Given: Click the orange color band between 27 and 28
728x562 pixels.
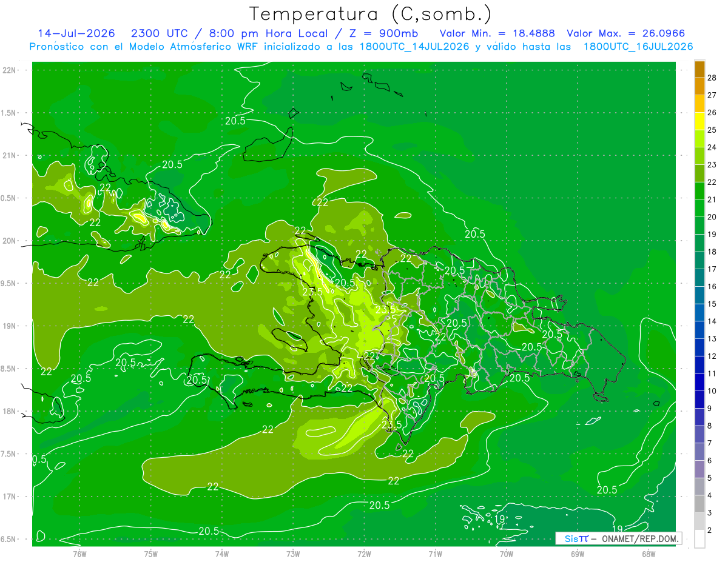Looking at the screenshot, I should pyautogui.click(x=699, y=86).
